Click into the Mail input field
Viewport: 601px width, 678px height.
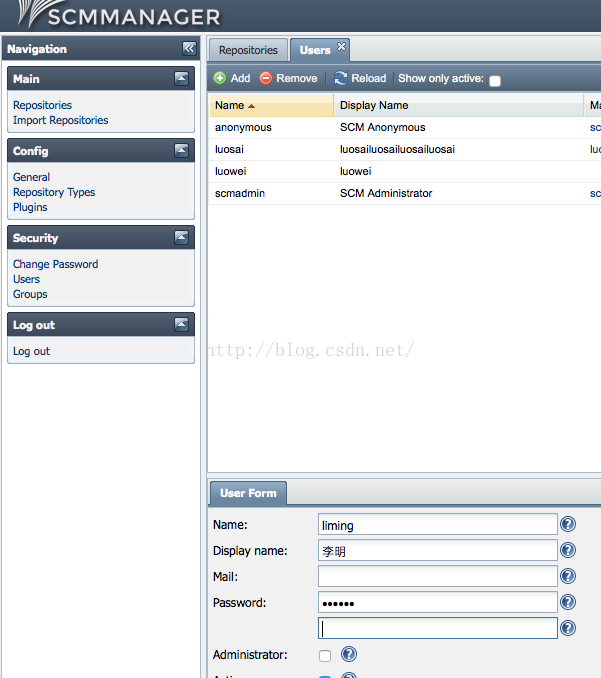point(438,576)
